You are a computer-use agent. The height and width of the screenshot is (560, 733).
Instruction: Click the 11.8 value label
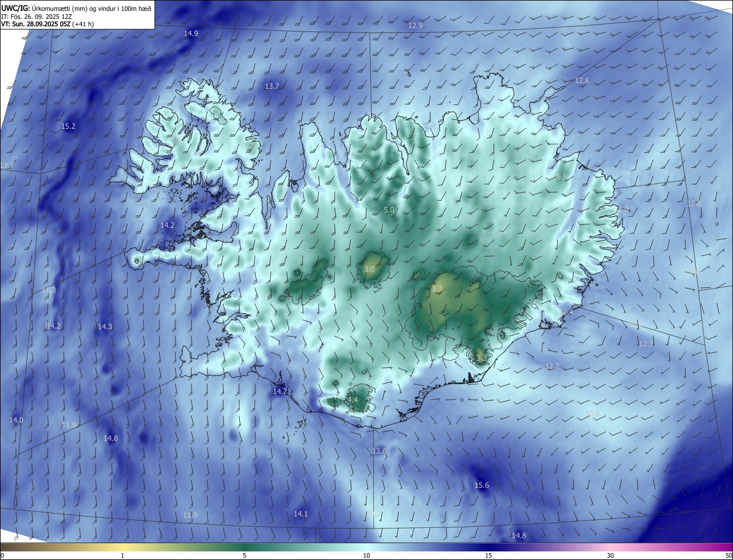pyautogui.click(x=69, y=425)
